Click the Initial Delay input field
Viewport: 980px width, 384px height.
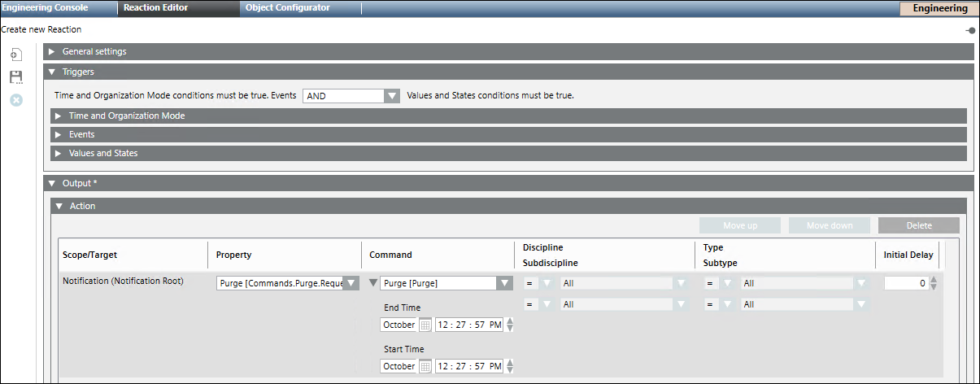click(x=905, y=283)
